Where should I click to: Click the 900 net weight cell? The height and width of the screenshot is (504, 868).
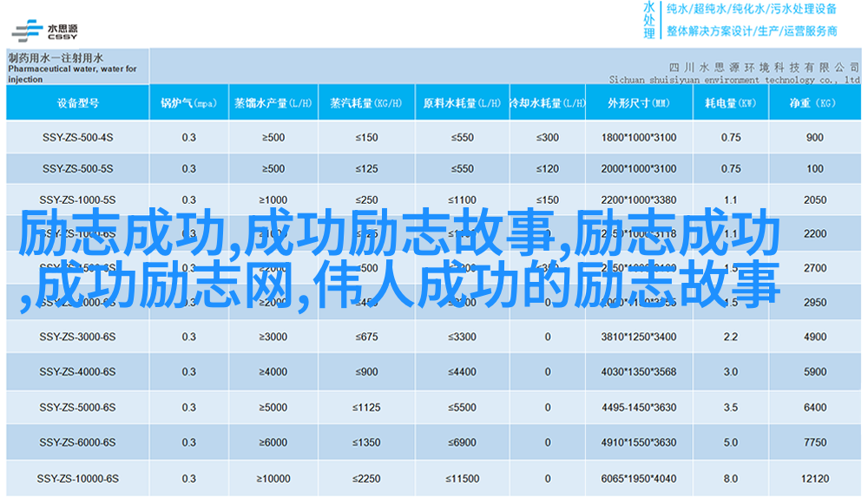click(x=815, y=137)
